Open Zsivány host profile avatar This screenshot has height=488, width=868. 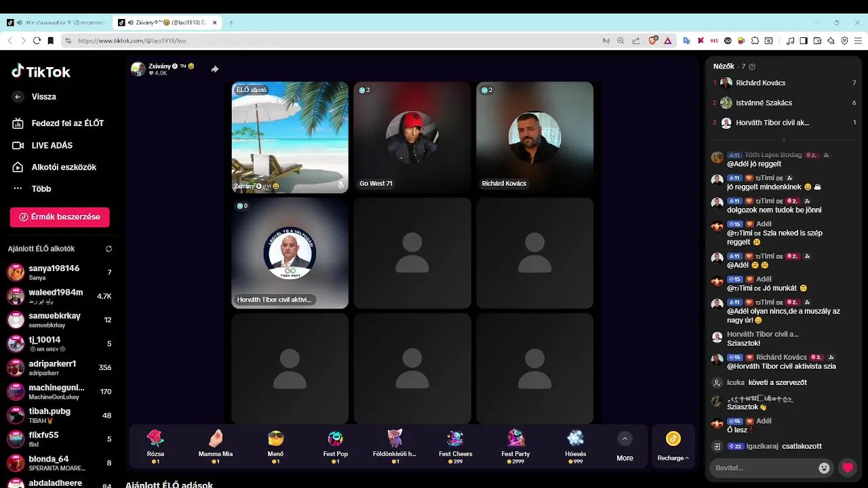click(x=138, y=69)
